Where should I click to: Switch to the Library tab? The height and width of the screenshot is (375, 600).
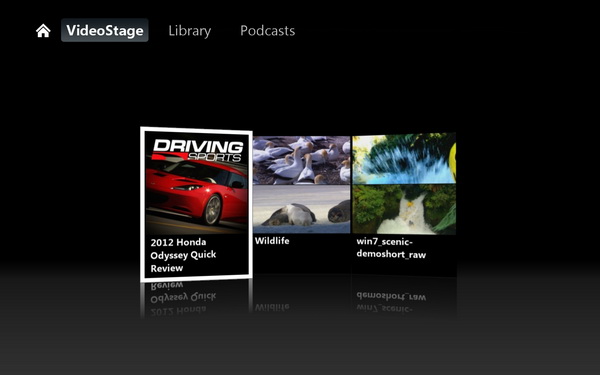tap(190, 31)
